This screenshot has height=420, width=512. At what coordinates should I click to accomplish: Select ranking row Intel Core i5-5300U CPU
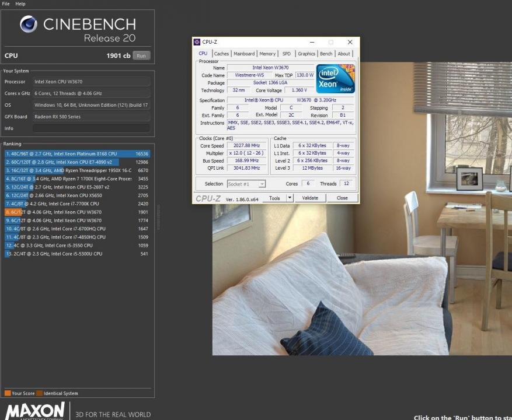[77, 254]
